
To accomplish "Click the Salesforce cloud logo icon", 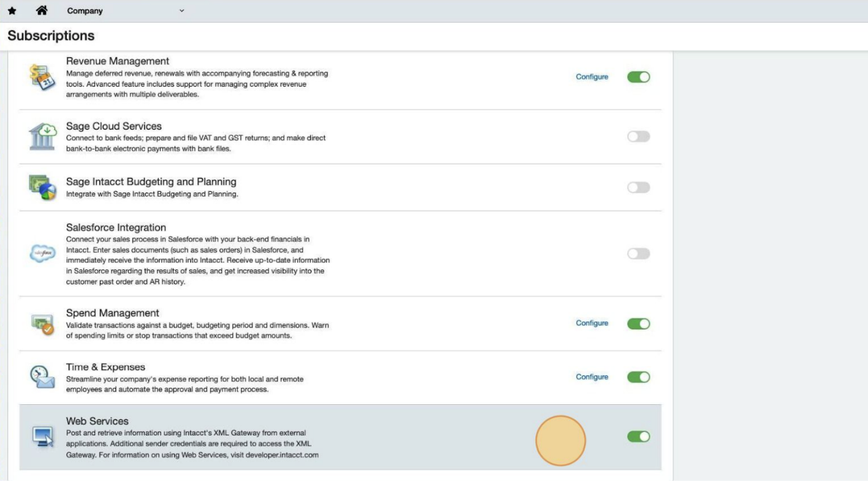I will 43,254.
